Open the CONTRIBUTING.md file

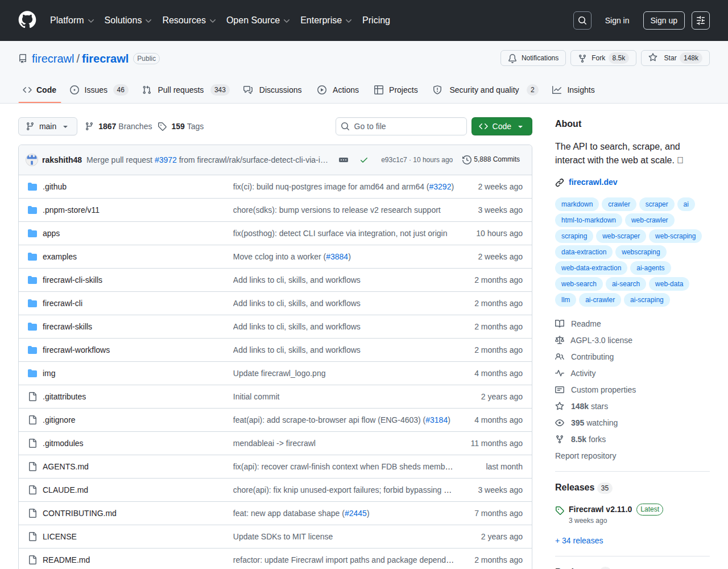80,513
